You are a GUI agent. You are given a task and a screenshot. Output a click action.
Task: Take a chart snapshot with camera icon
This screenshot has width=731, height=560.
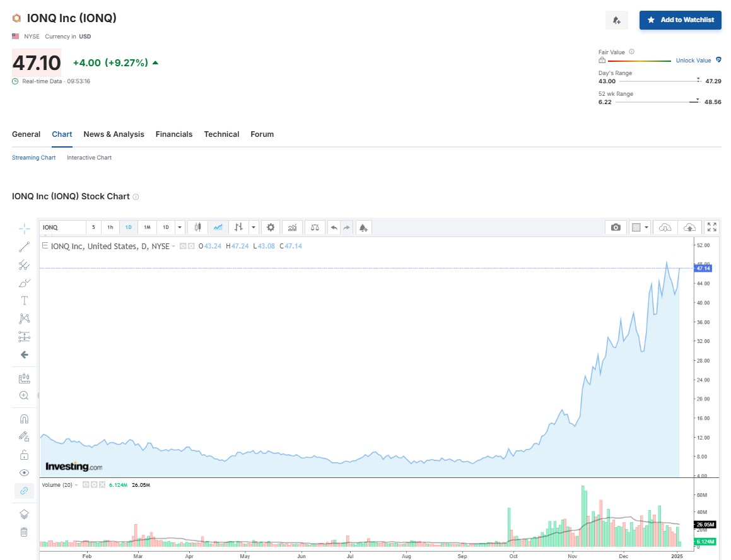coord(616,227)
